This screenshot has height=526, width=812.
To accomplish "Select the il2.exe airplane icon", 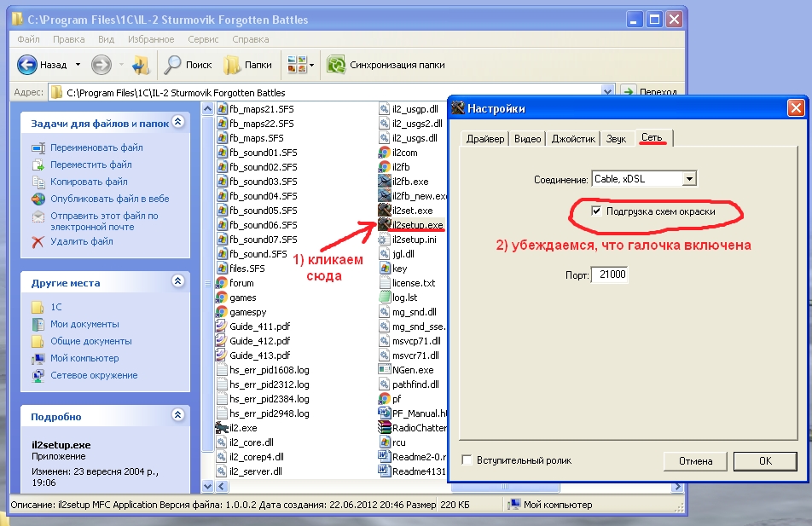I will point(222,428).
